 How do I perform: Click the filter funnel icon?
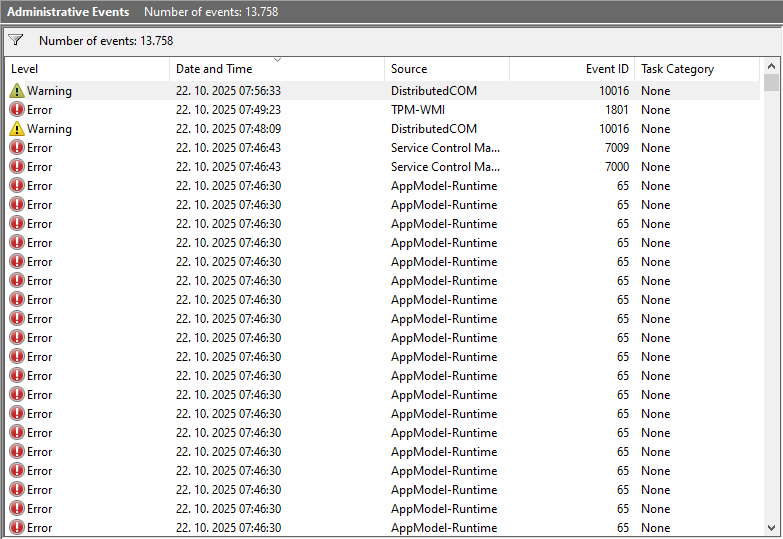[x=16, y=41]
